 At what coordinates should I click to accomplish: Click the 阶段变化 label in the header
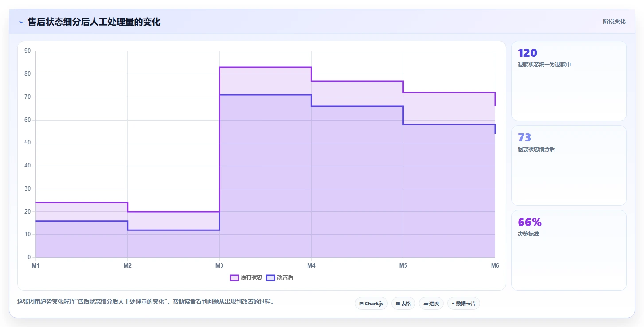coord(614,21)
